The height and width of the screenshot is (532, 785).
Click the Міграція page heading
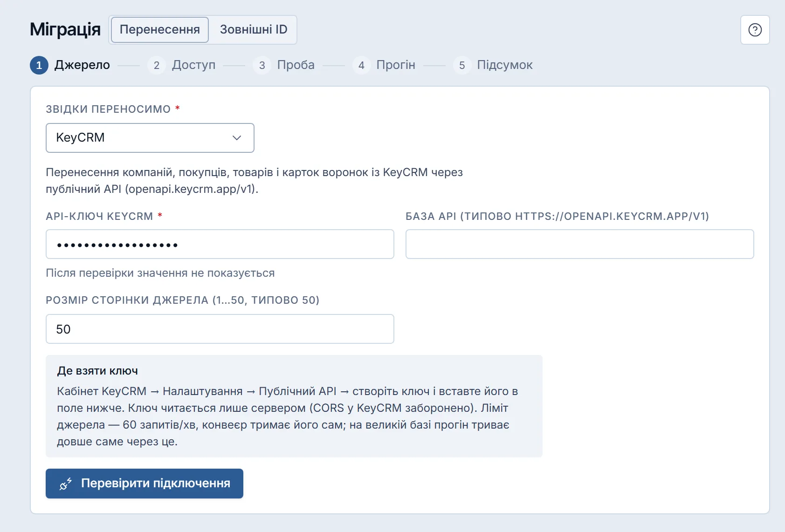pyautogui.click(x=65, y=29)
